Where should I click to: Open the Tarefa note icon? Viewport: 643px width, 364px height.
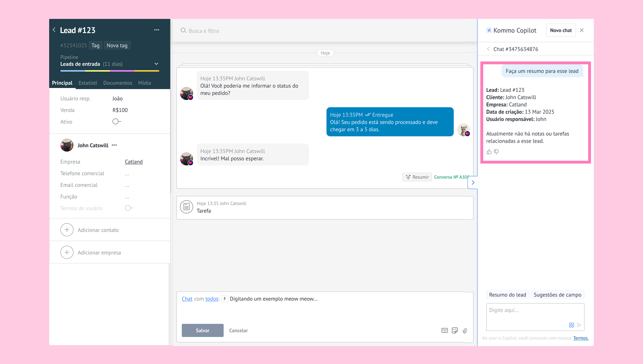(187, 207)
